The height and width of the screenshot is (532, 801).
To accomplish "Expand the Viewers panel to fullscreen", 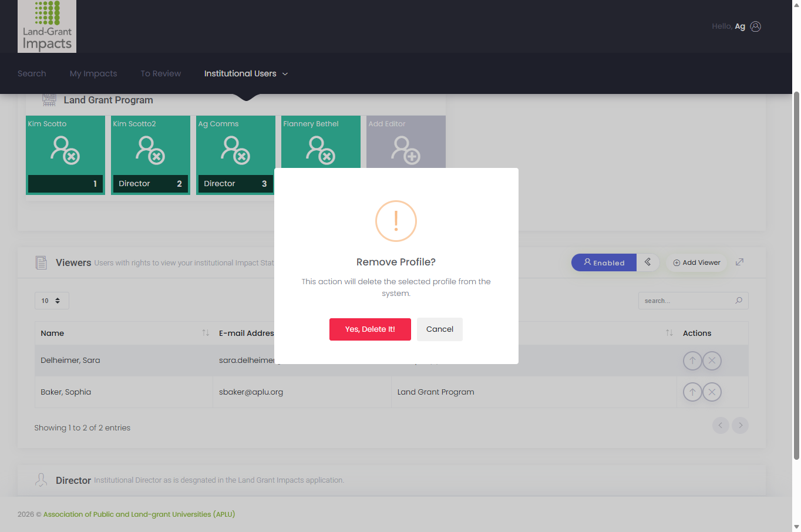I will pyautogui.click(x=740, y=262).
